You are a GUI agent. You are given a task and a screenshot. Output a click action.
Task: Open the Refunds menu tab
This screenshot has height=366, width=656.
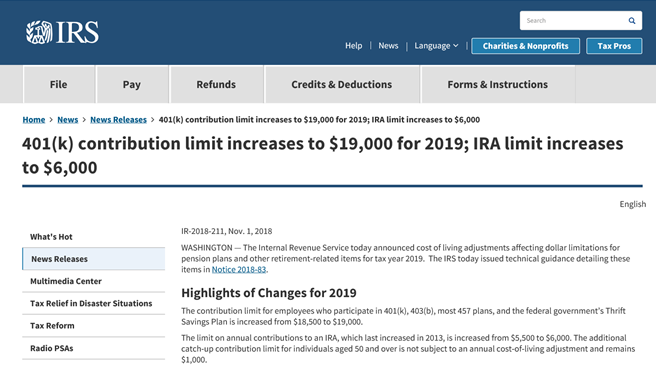pyautogui.click(x=216, y=84)
